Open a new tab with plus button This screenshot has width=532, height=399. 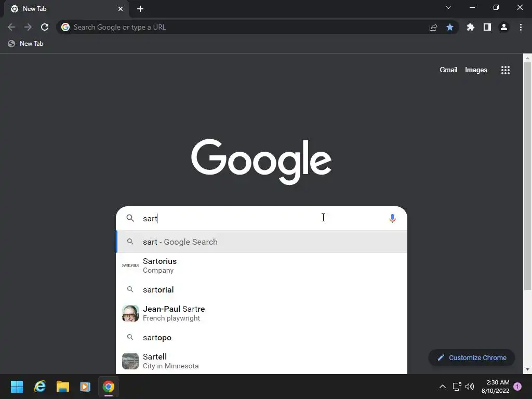pyautogui.click(x=140, y=9)
